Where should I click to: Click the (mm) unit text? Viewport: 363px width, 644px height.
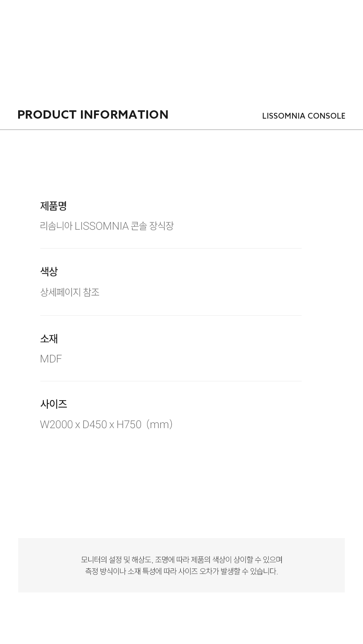click(159, 424)
